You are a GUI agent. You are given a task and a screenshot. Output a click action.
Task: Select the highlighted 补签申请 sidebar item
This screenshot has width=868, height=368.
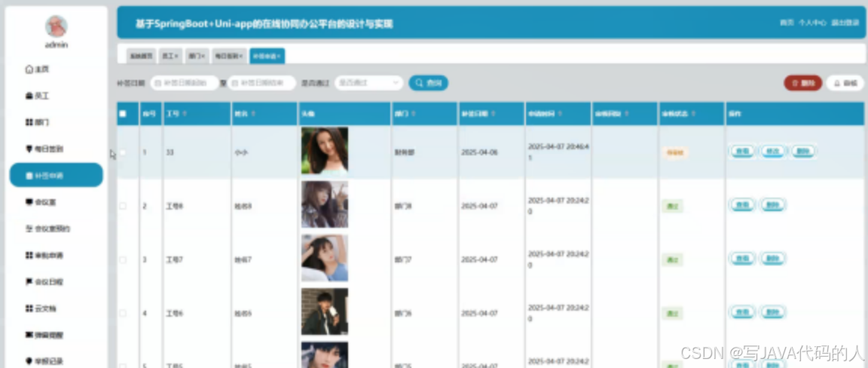click(x=56, y=175)
